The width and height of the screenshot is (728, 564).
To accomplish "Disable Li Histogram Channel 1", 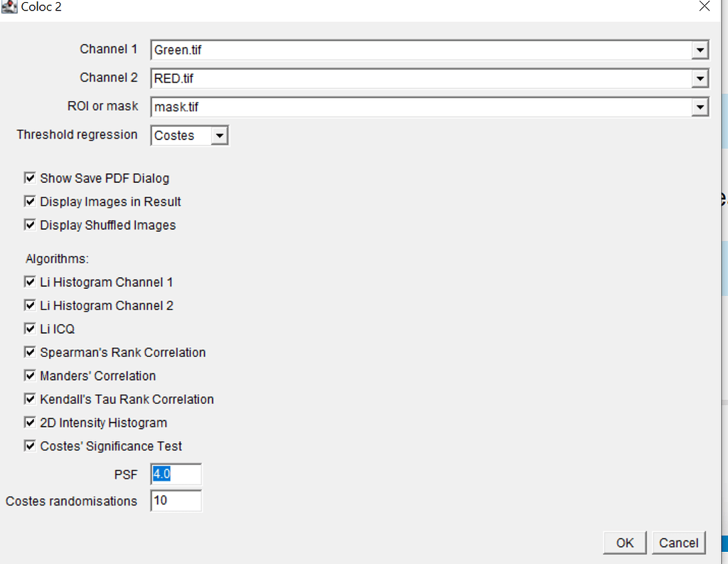I will point(30,282).
